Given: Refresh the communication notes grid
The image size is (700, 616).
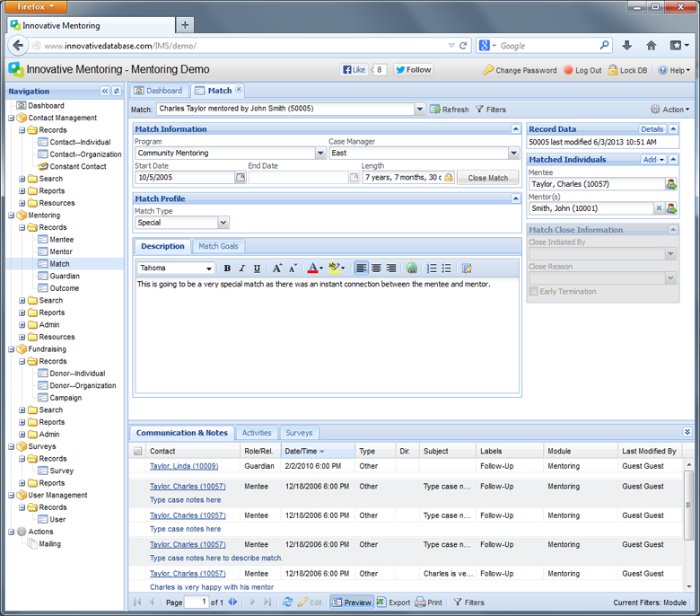Looking at the screenshot, I should [286, 603].
